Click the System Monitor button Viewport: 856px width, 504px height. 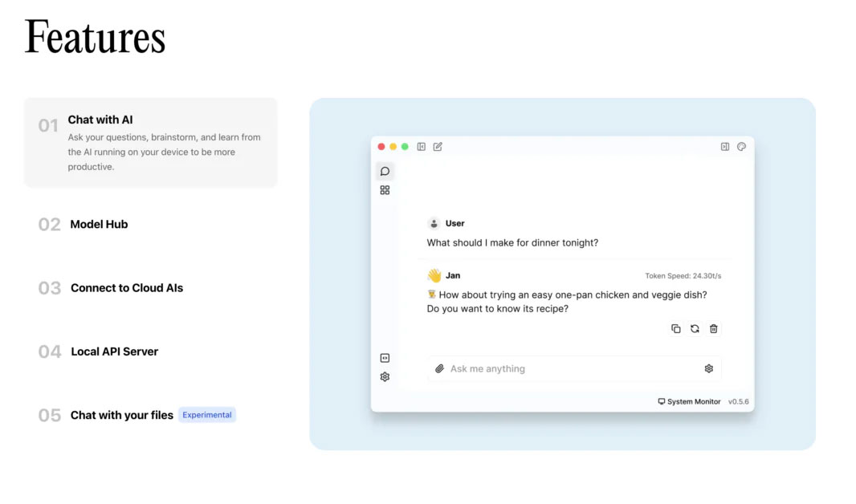tap(689, 401)
